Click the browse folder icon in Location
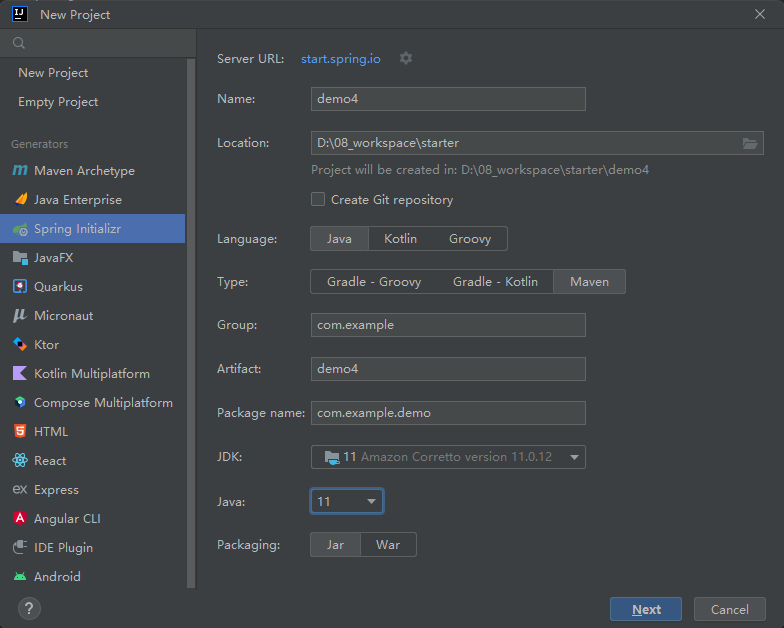This screenshot has width=784, height=628. 750,143
